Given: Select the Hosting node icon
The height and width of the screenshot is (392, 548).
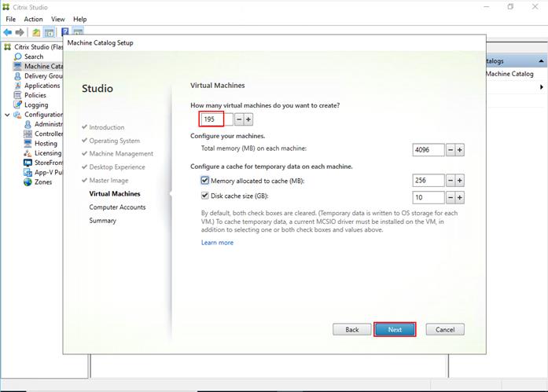Looking at the screenshot, I should point(28,143).
